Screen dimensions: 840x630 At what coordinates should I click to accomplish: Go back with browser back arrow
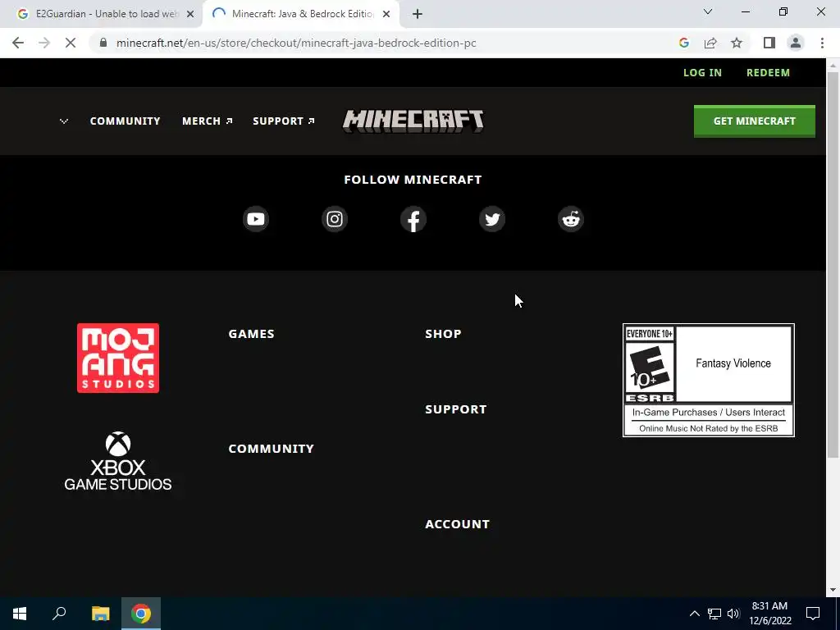tap(18, 43)
